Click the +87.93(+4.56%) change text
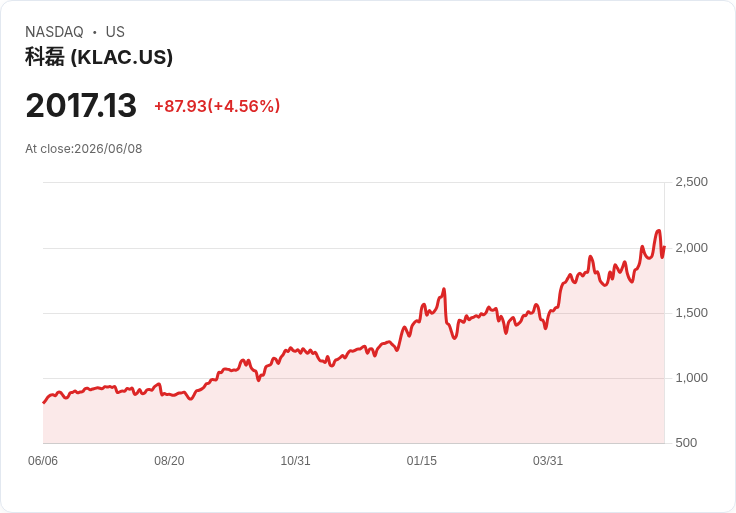The image size is (736, 513). click(217, 106)
